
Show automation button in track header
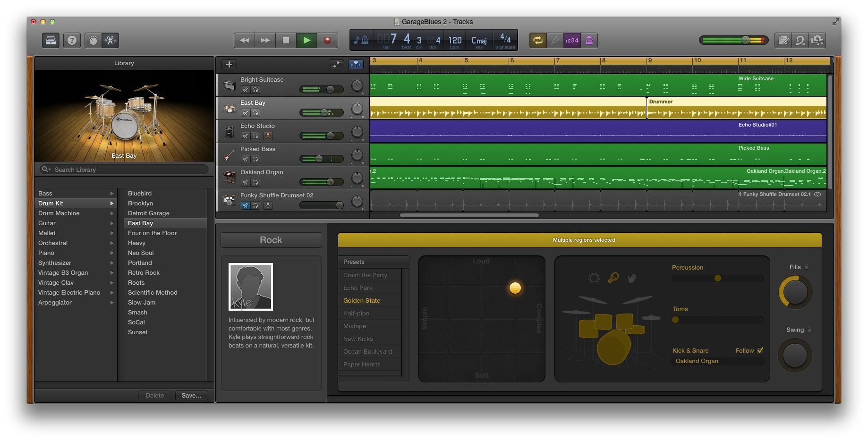click(336, 65)
